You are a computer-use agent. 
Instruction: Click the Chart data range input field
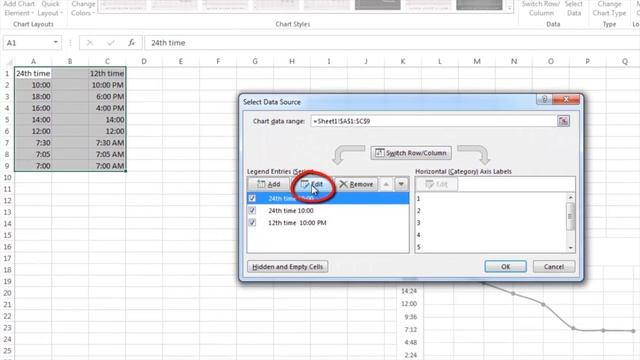(x=433, y=121)
